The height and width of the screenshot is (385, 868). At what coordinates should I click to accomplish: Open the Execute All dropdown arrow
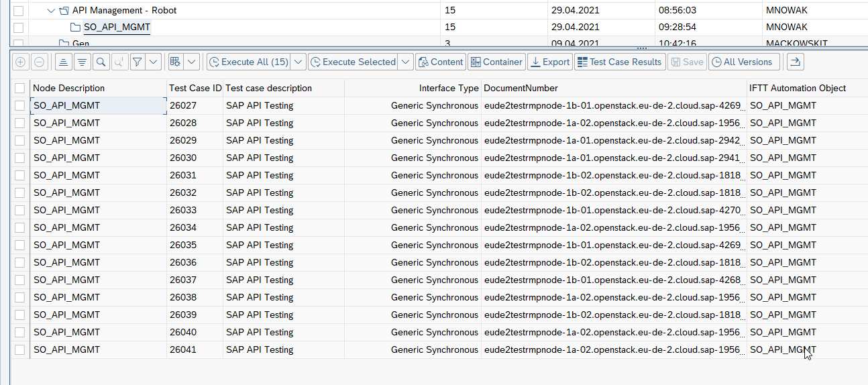[x=299, y=62]
